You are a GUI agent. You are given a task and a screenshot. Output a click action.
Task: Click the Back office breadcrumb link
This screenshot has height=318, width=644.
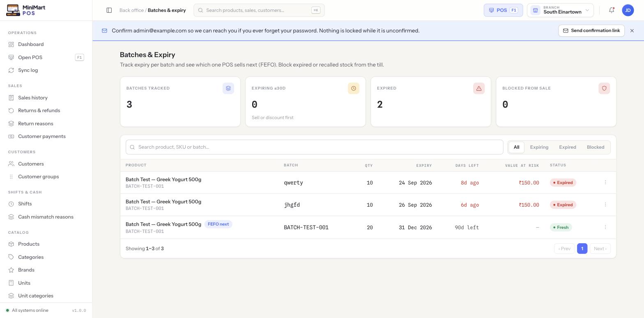coord(131,10)
